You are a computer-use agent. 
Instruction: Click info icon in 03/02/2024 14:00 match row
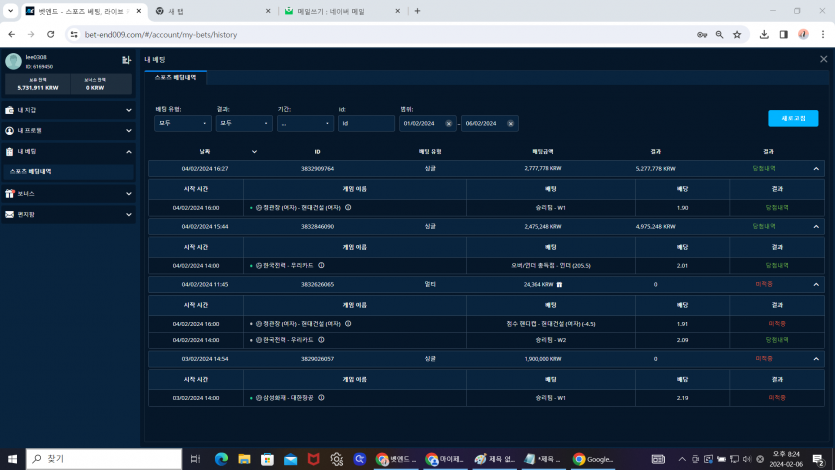pos(322,398)
